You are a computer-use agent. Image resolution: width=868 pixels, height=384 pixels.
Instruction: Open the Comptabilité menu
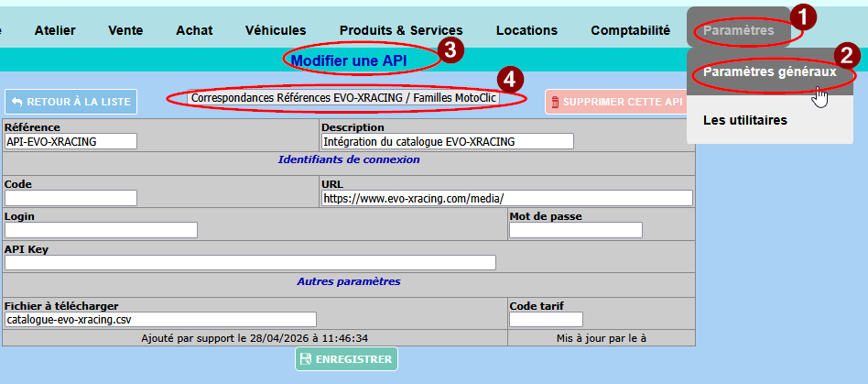point(630,30)
